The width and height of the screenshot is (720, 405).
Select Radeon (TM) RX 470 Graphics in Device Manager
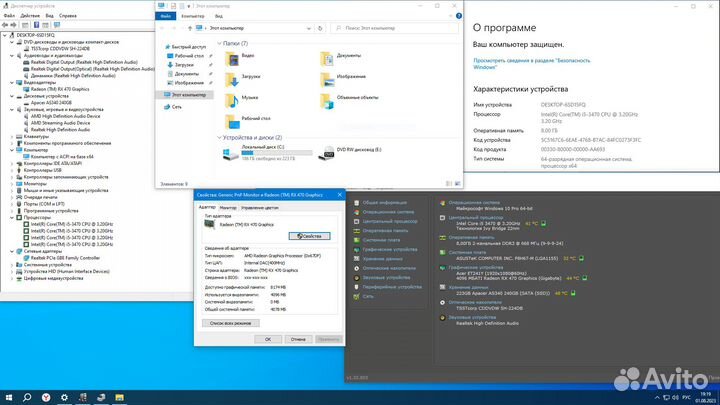coord(60,90)
